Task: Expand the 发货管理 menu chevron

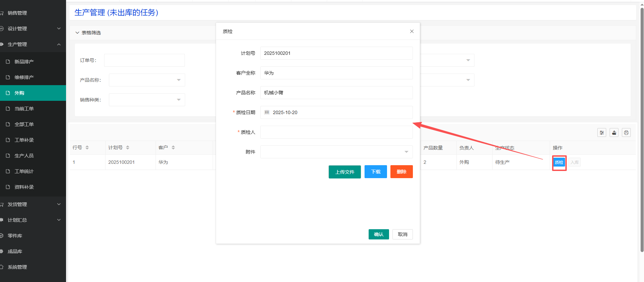Action: pos(59,204)
